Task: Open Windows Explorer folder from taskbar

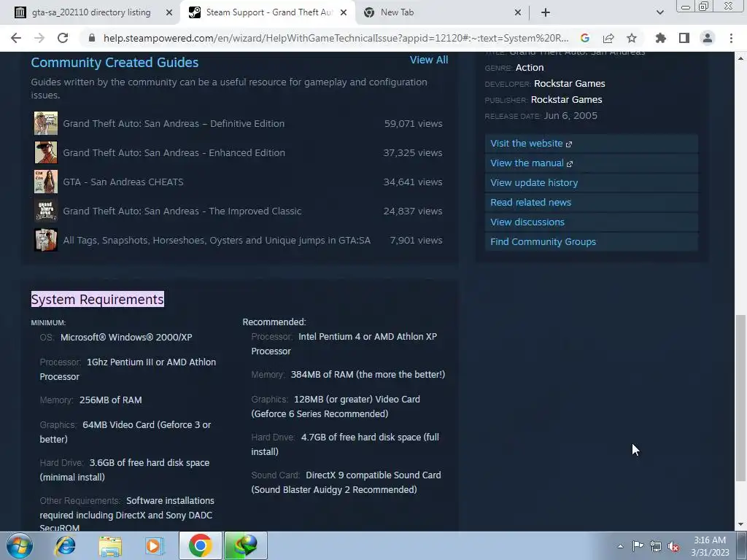Action: pos(110,545)
